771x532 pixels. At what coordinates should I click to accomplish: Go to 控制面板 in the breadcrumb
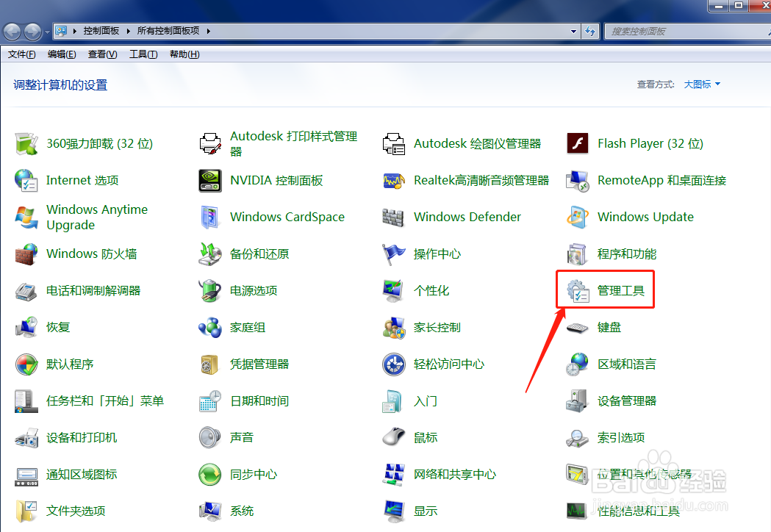click(101, 31)
